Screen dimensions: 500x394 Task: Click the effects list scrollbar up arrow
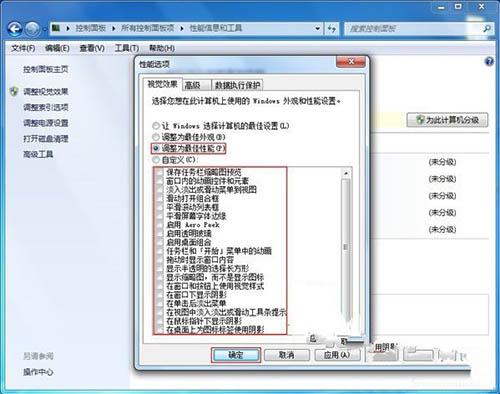pos(346,173)
